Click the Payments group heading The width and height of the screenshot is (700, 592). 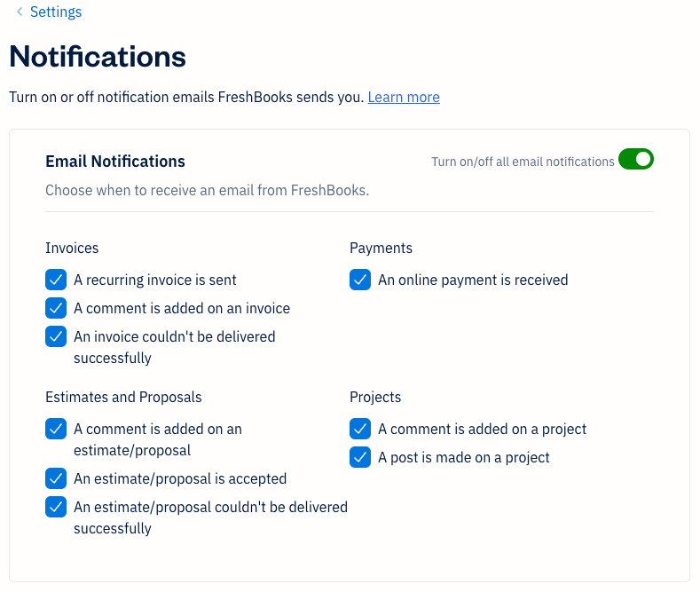[381, 248]
